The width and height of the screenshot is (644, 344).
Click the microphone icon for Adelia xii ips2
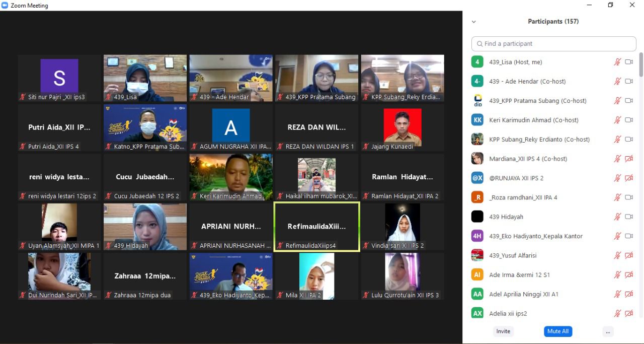click(617, 313)
